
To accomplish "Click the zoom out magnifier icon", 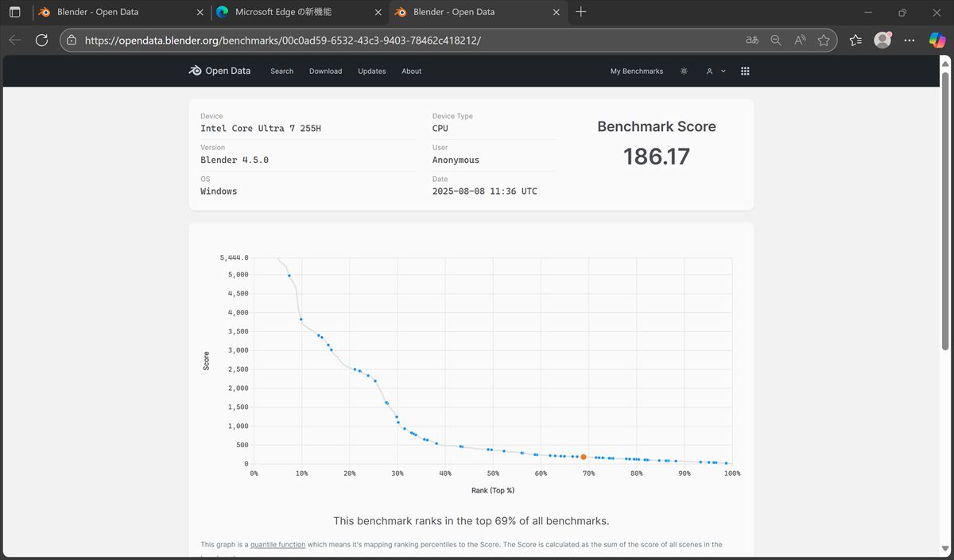I will click(776, 40).
